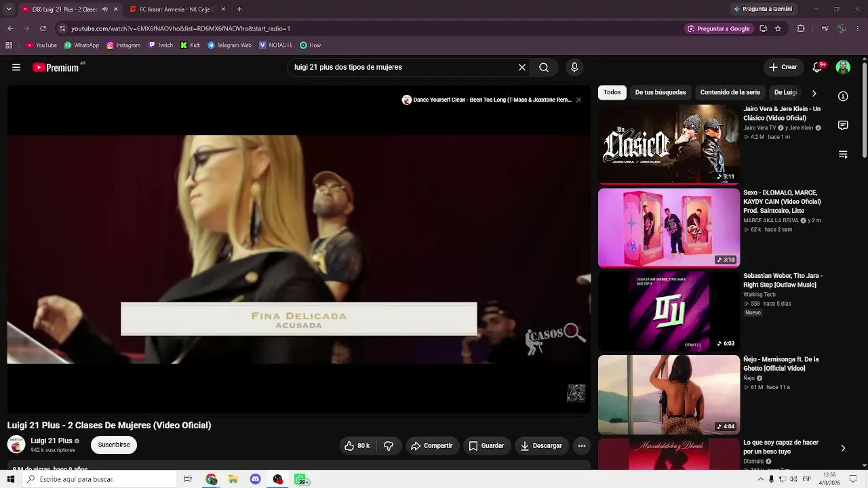Open Ñejo - Mamisonga video title

click(x=781, y=364)
